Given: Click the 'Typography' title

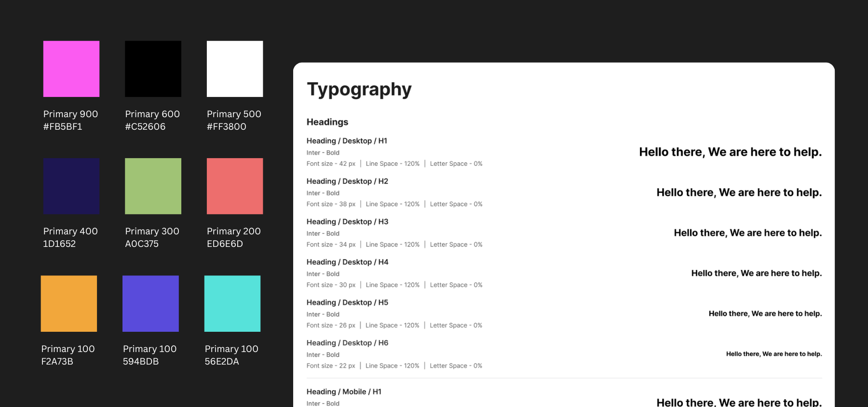Looking at the screenshot, I should click(359, 90).
